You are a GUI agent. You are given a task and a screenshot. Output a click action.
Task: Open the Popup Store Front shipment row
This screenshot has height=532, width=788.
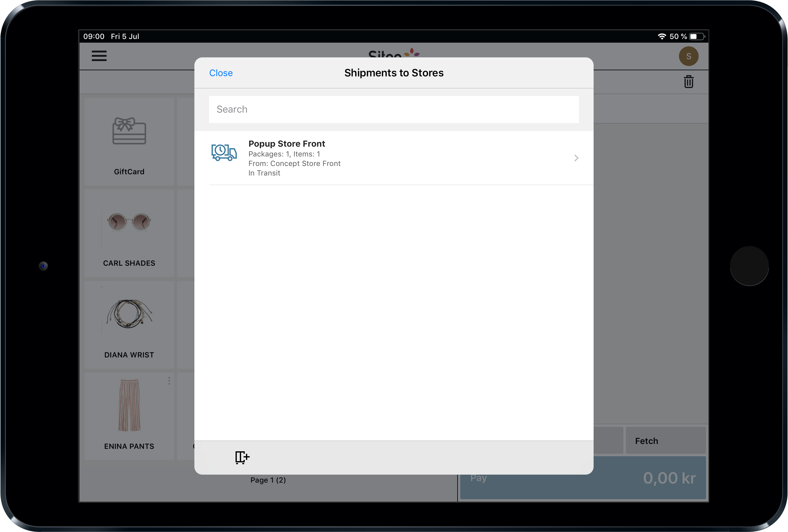pos(394,158)
